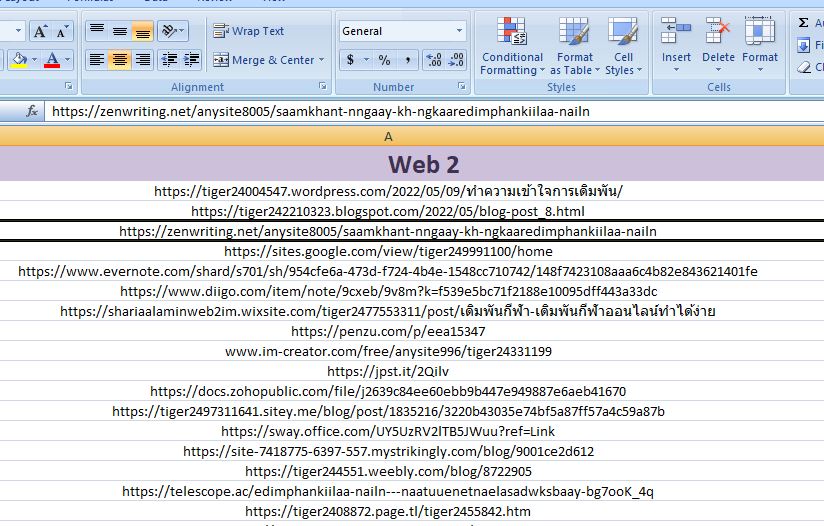Image resolution: width=824 pixels, height=526 pixels.
Task: Click Increase Indent icon
Action: [x=192, y=60]
